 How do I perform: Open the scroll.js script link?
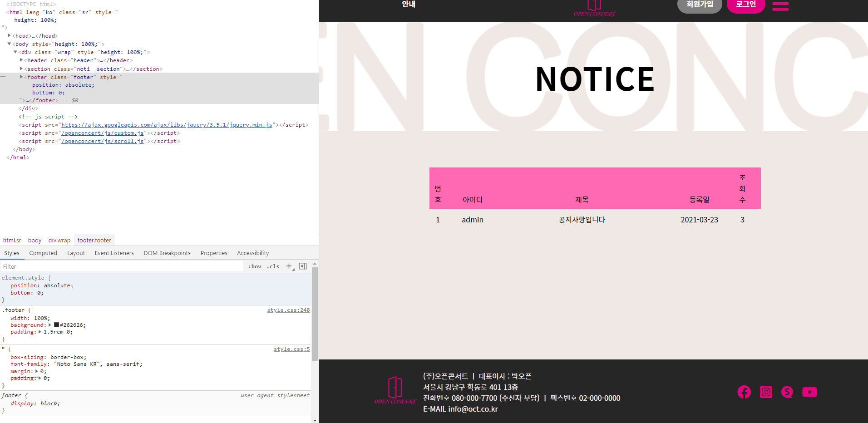(x=103, y=141)
